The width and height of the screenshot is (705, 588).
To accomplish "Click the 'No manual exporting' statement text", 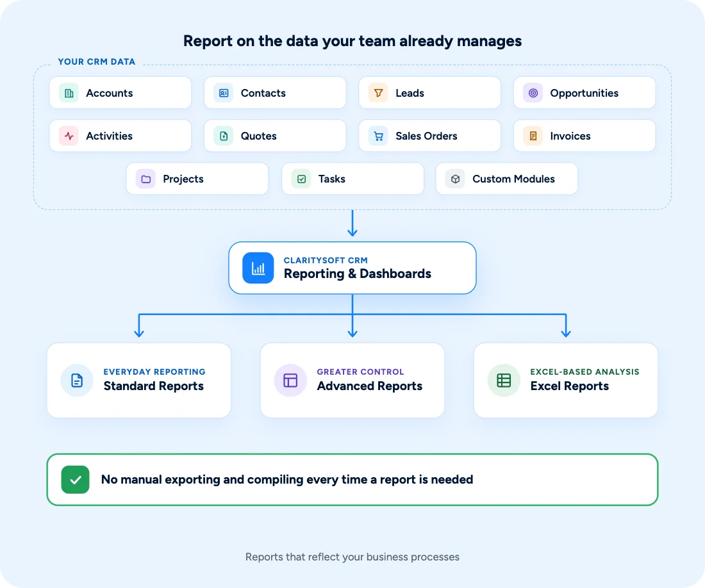I will click(287, 480).
